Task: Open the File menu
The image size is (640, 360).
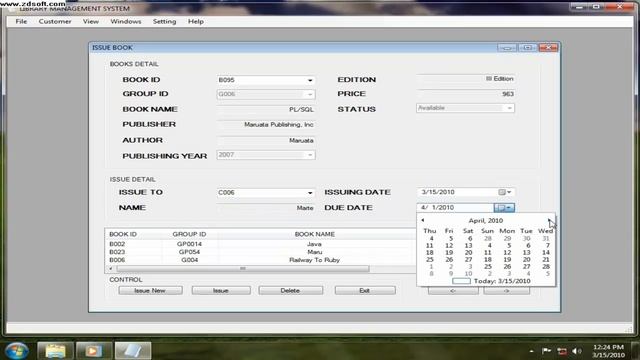Action: point(21,21)
